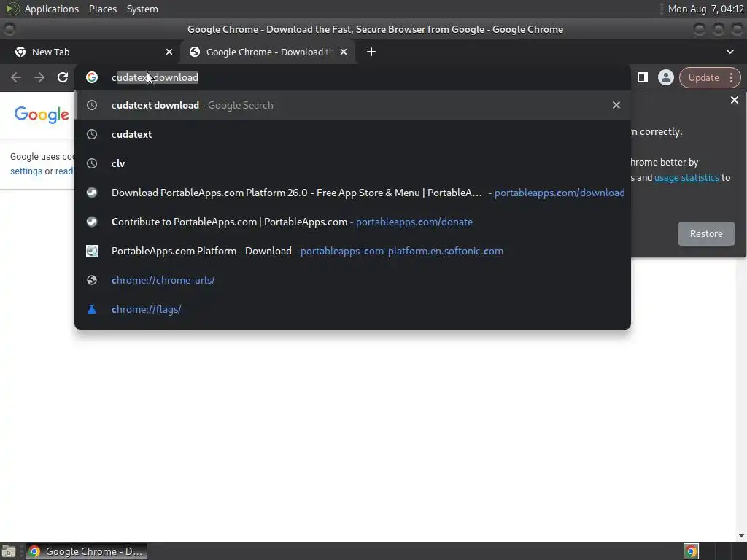Click the Google icon in the address bar
The height and width of the screenshot is (560, 747).
92,77
